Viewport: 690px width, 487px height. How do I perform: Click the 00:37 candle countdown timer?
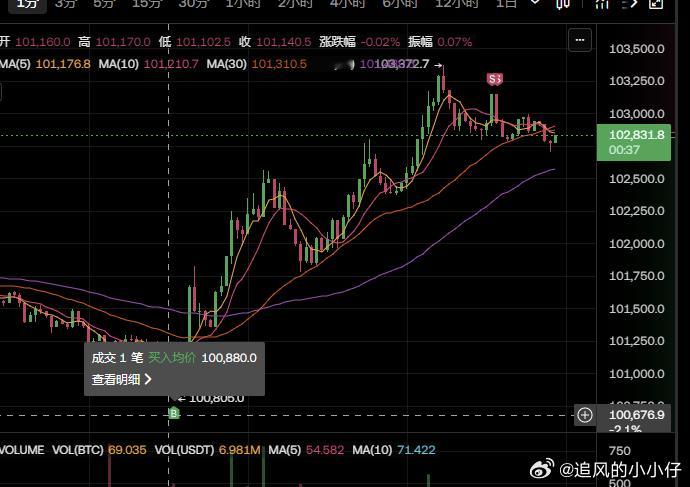(x=624, y=150)
